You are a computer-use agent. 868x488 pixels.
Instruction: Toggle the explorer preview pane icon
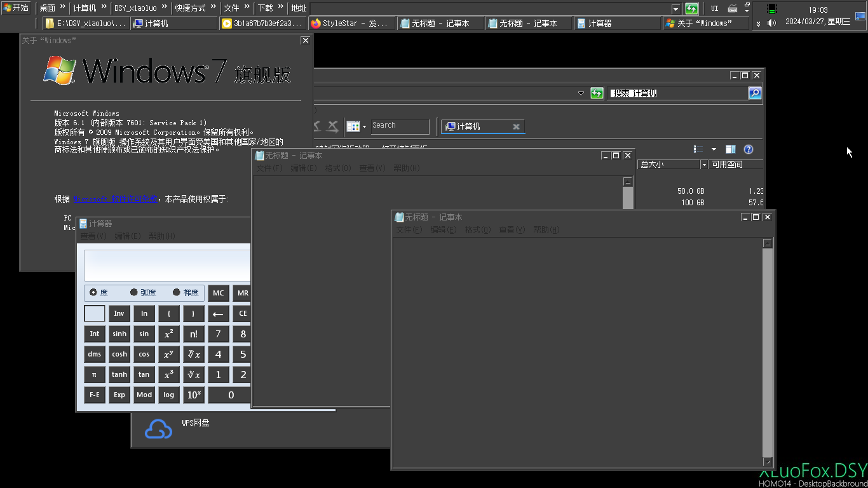[731, 149]
